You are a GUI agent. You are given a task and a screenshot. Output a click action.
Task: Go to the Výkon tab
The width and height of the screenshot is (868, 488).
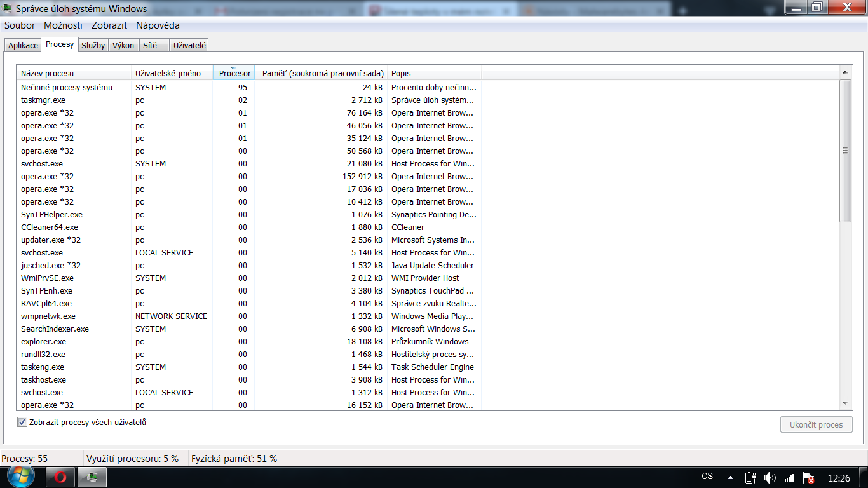point(123,46)
